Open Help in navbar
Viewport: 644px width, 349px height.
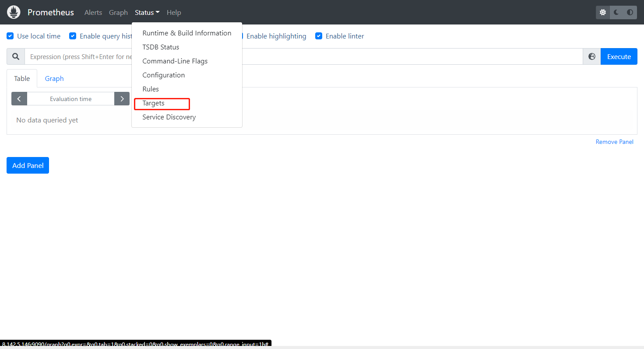tap(174, 12)
